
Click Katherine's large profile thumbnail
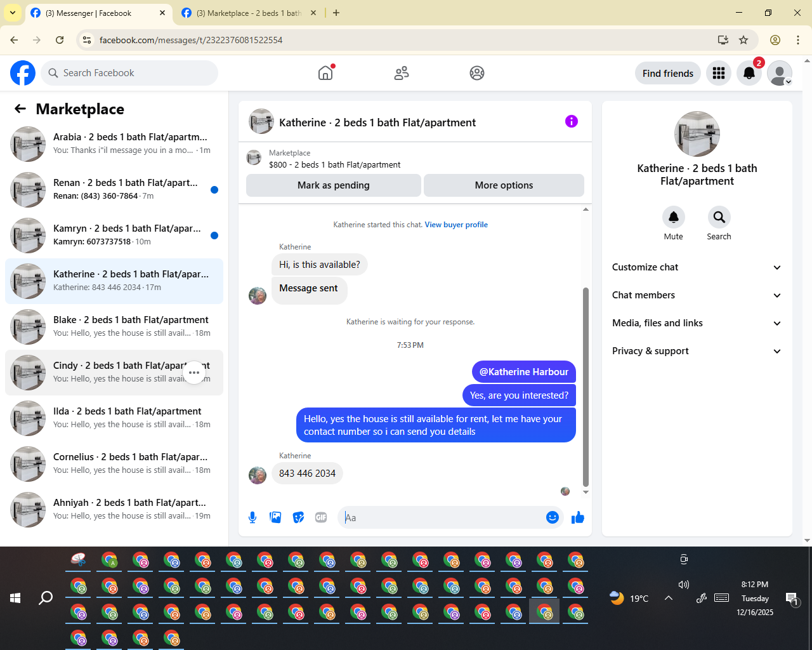(697, 134)
